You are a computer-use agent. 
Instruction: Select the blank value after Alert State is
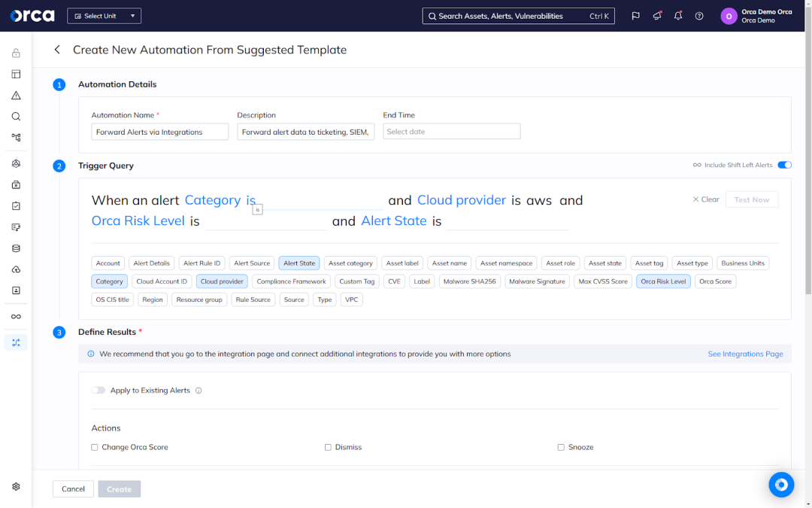pyautogui.click(x=507, y=221)
